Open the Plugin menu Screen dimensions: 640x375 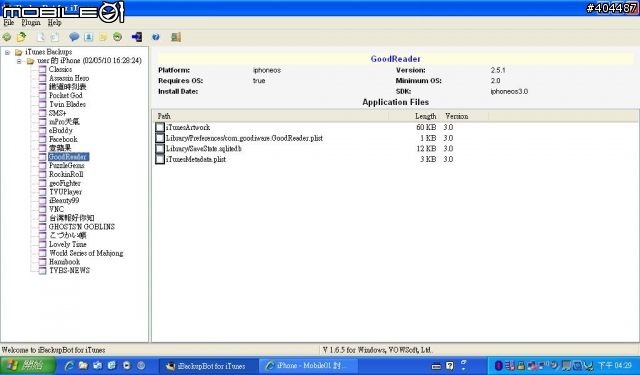pyautogui.click(x=31, y=22)
